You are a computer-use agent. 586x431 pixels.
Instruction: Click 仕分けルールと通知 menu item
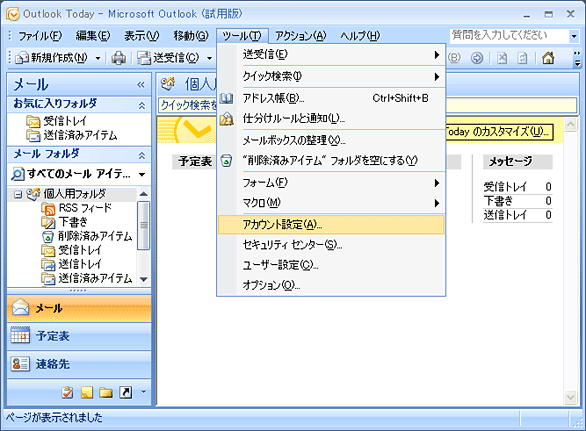(331, 118)
